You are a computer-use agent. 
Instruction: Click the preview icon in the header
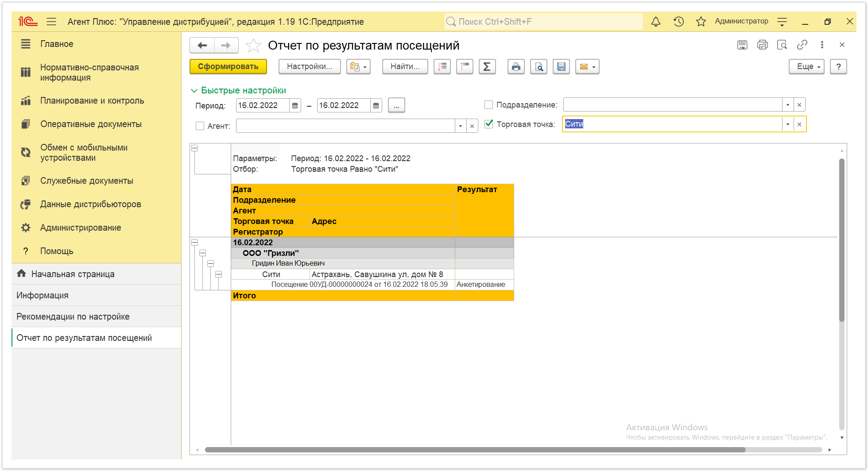click(x=782, y=45)
